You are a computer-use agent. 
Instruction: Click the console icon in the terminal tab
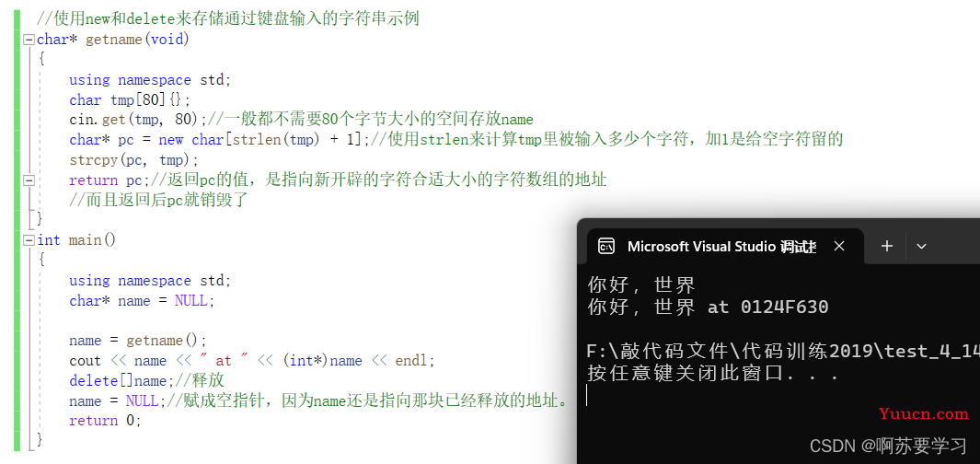point(606,247)
